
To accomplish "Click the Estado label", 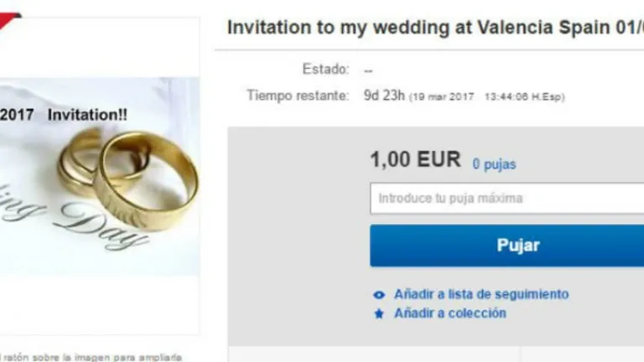I will (325, 69).
